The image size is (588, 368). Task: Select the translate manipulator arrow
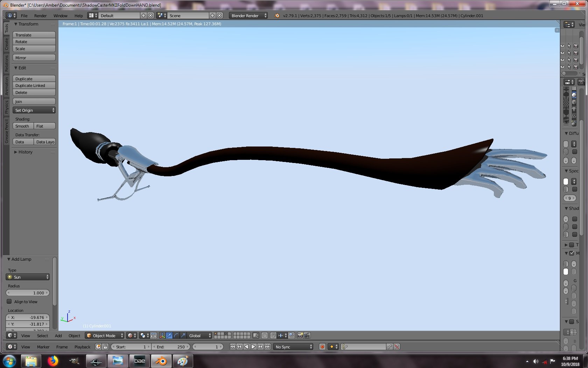pos(169,335)
